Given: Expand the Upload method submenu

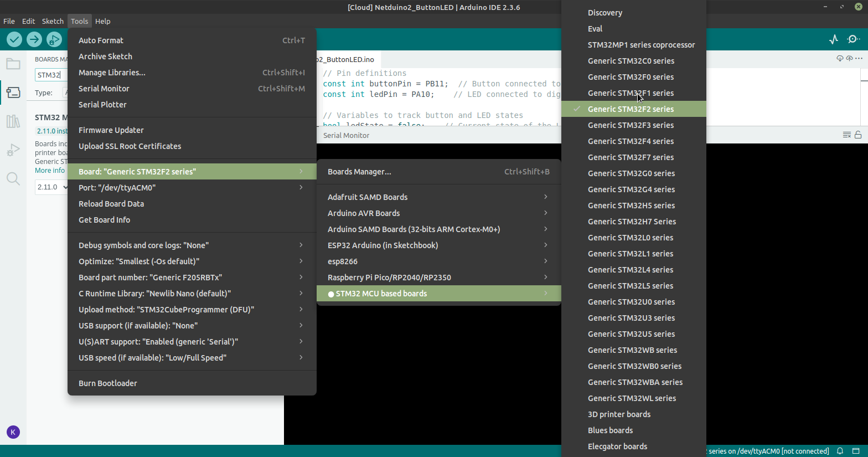Looking at the screenshot, I should 192,310.
